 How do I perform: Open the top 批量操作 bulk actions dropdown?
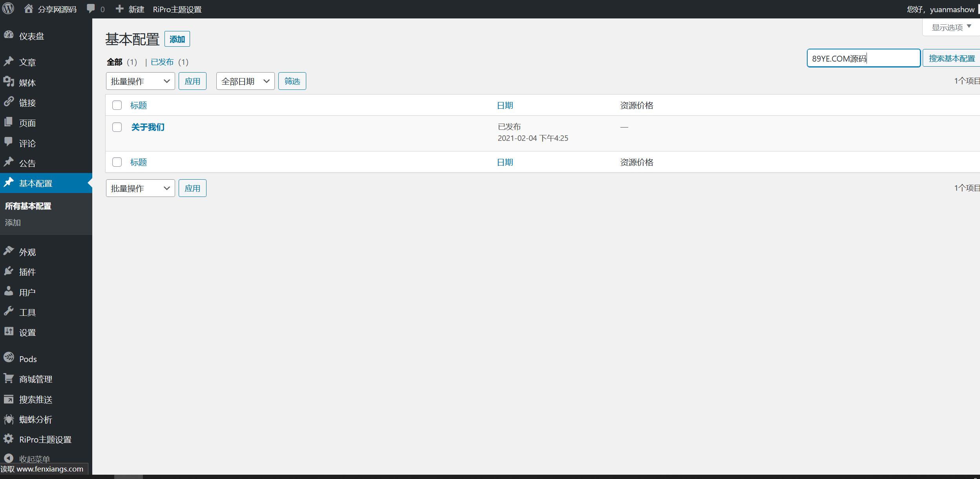pos(140,81)
